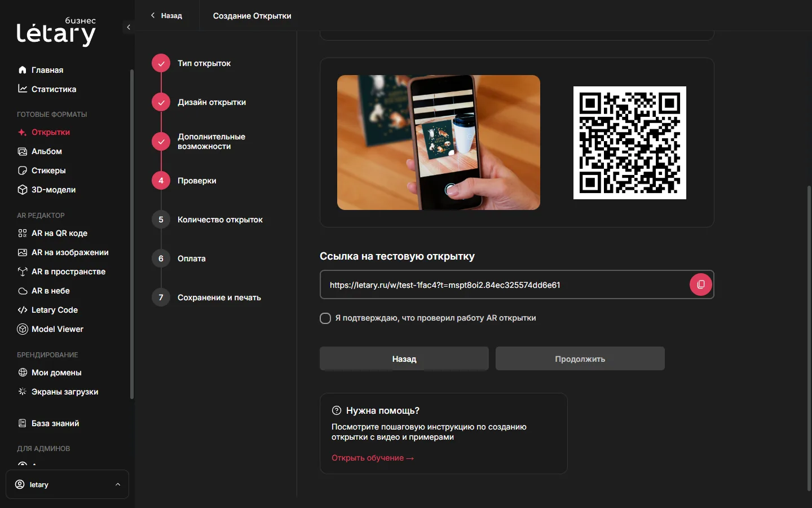Click the 3D-модели cube icon

click(23, 190)
